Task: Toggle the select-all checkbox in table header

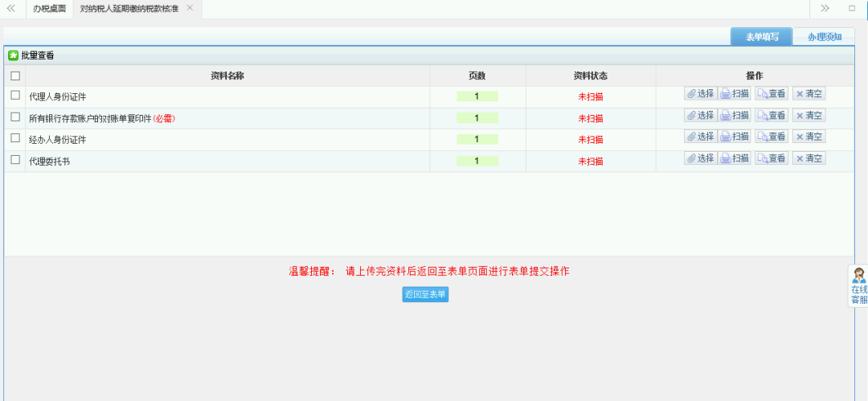Action: 15,76
